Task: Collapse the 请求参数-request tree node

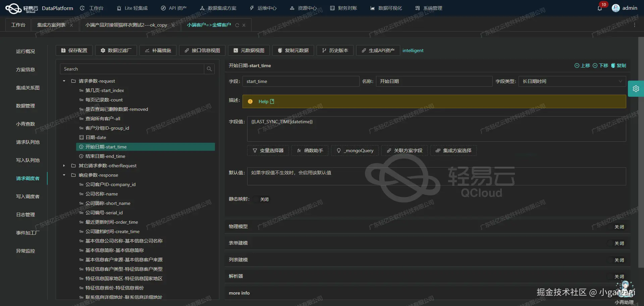Action: 64,81
